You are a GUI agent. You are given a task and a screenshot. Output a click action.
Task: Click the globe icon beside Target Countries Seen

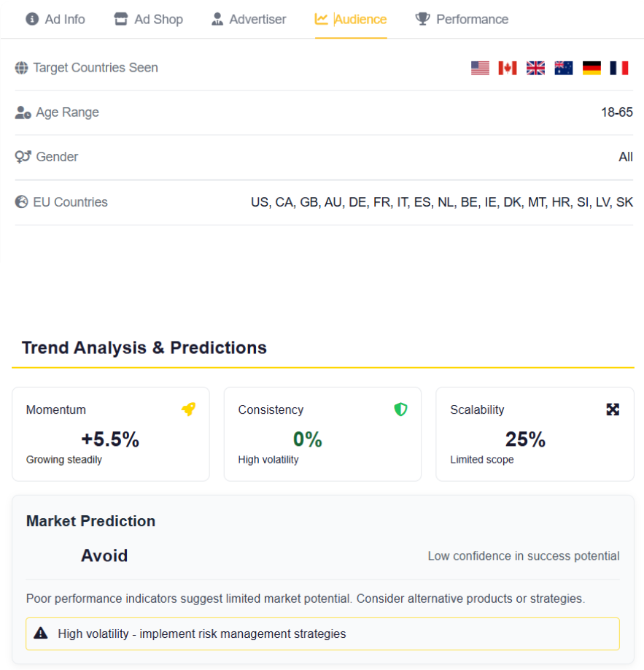[21, 68]
